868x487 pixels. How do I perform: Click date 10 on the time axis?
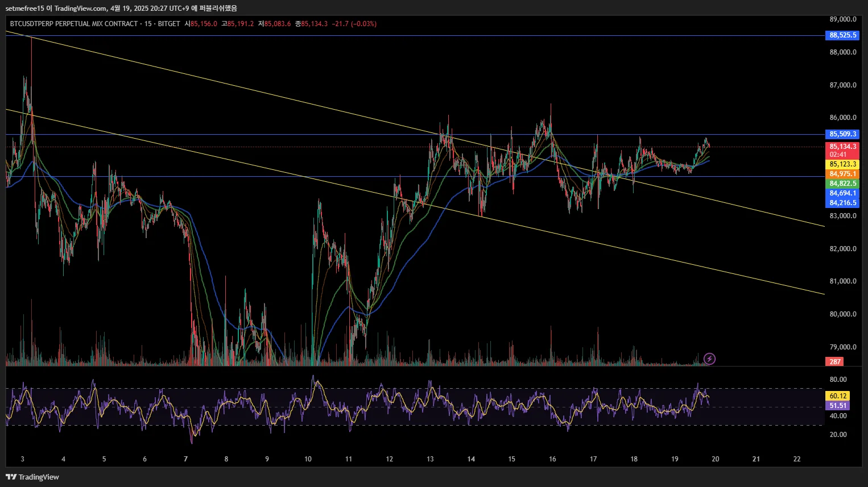(308, 459)
